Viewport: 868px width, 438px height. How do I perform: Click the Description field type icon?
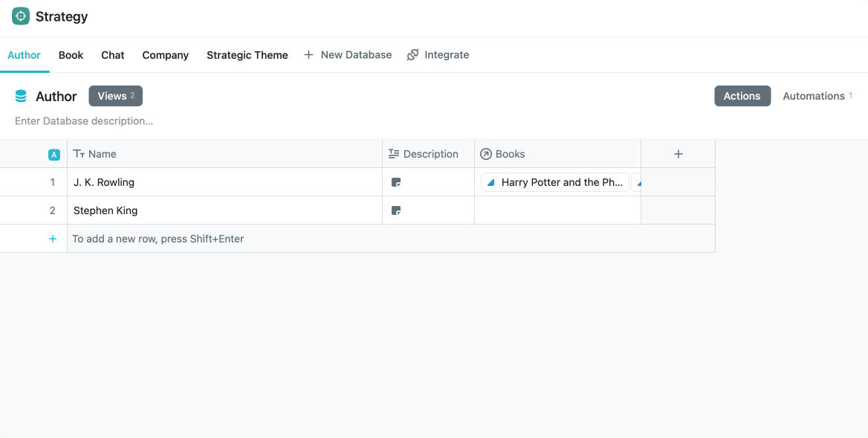(x=394, y=153)
